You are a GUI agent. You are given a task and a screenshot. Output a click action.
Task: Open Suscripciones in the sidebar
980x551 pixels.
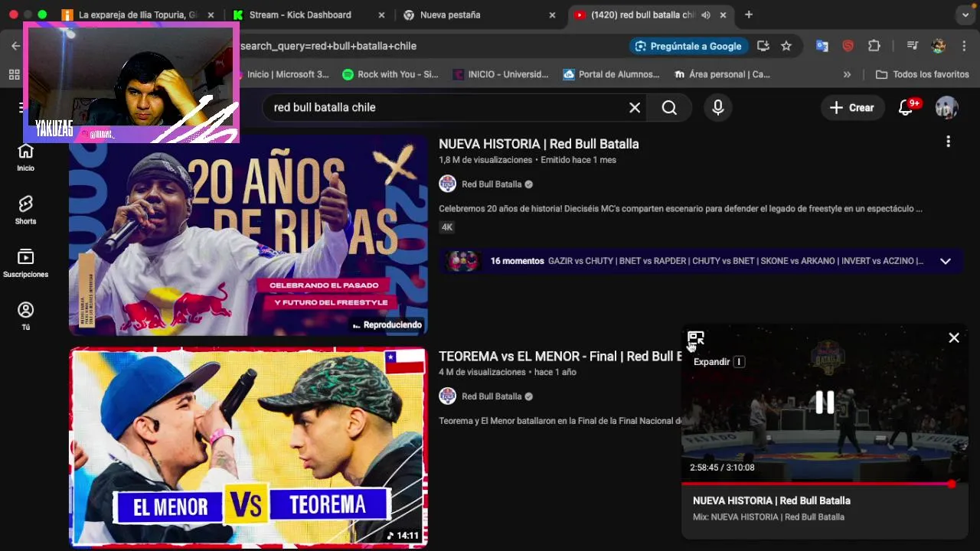(26, 263)
